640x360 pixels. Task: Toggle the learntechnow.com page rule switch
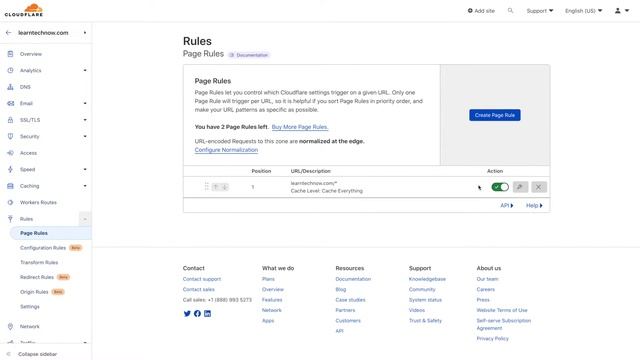click(x=500, y=187)
